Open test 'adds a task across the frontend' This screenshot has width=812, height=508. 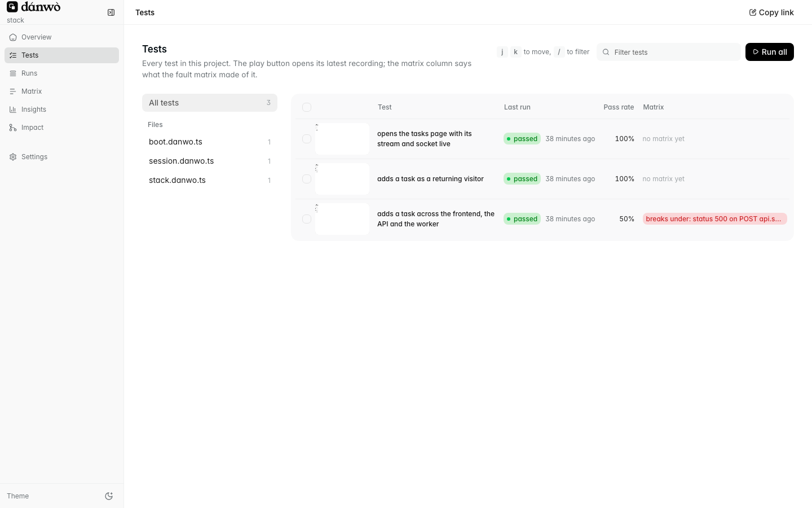[436, 219]
